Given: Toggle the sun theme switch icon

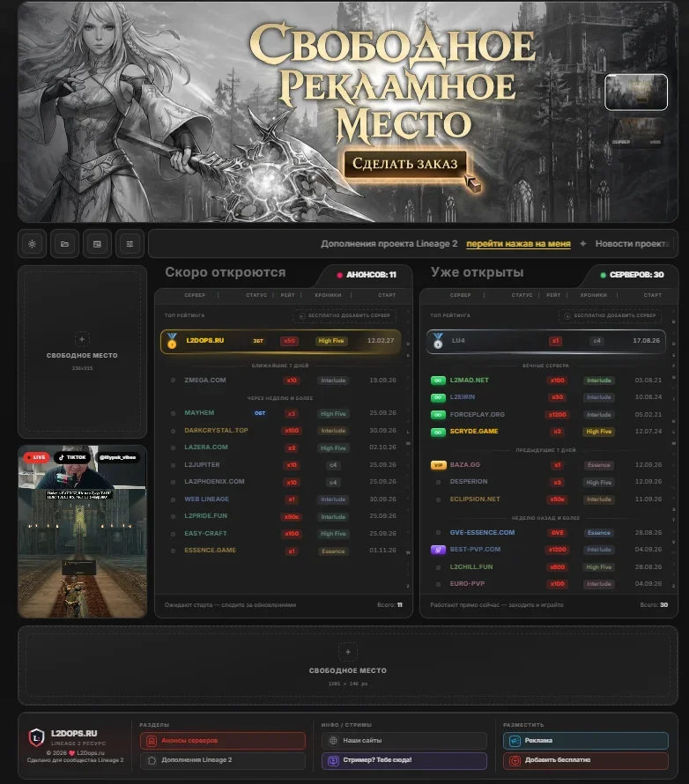Looking at the screenshot, I should coord(33,244).
